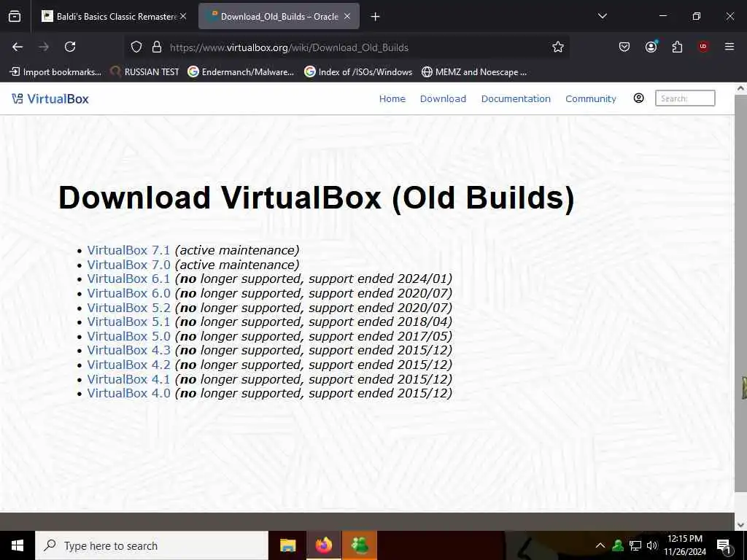Open File Explorer from the taskbar
Screen dimensions: 747x560
click(x=287, y=545)
